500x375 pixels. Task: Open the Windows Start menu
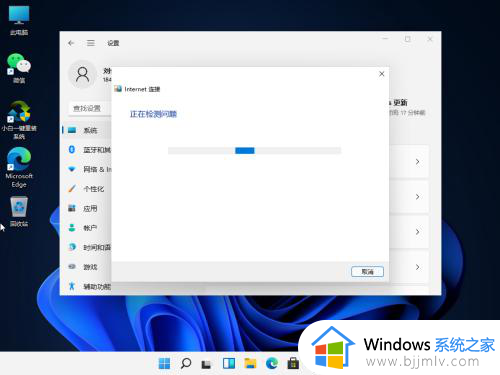click(x=164, y=363)
